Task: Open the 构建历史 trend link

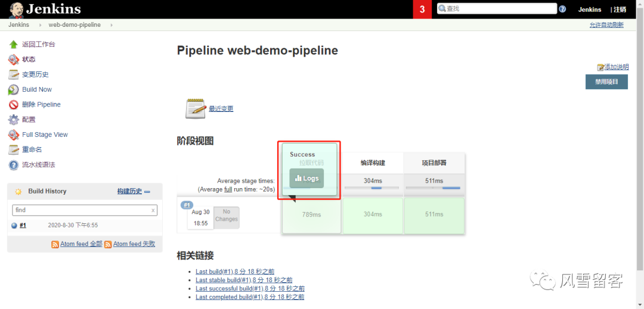Action: [130, 191]
